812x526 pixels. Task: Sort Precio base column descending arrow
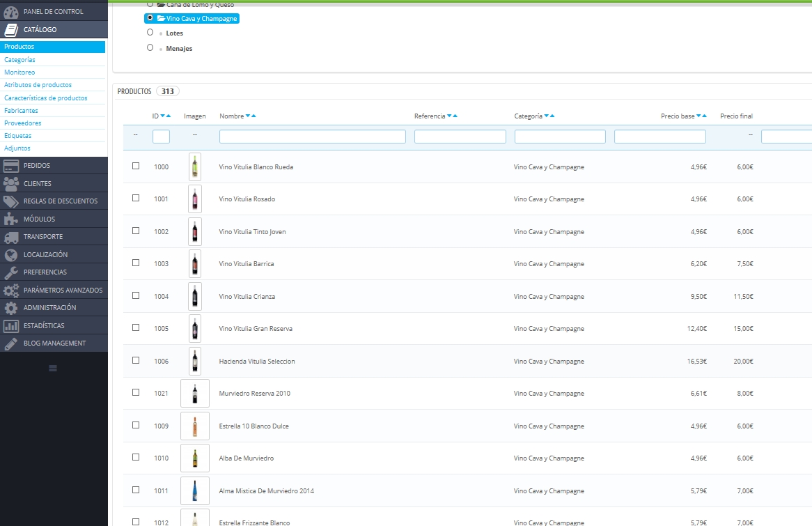pos(698,116)
